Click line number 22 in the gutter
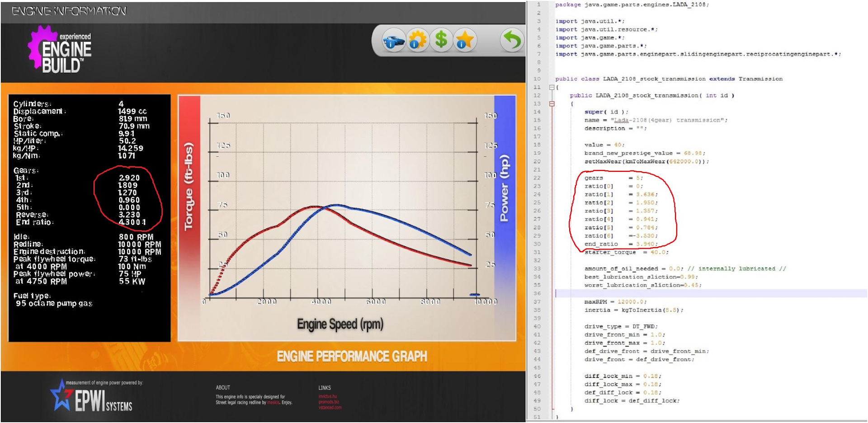868x423 pixels. (x=537, y=178)
